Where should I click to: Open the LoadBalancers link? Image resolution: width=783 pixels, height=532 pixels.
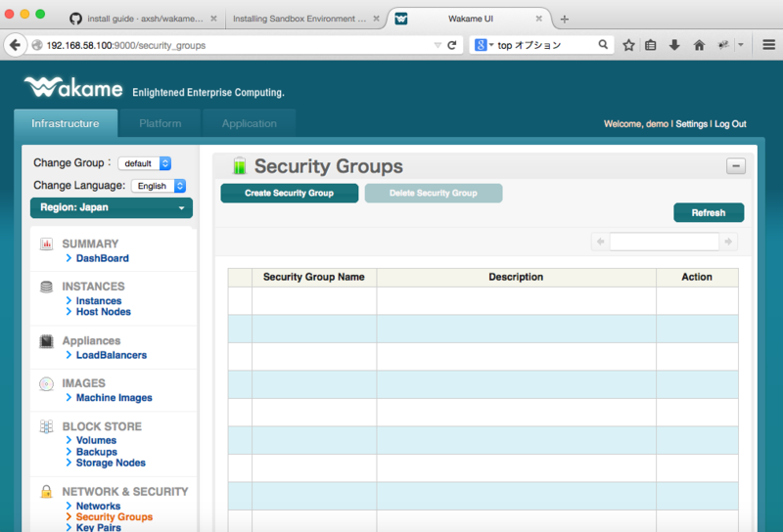click(x=112, y=355)
